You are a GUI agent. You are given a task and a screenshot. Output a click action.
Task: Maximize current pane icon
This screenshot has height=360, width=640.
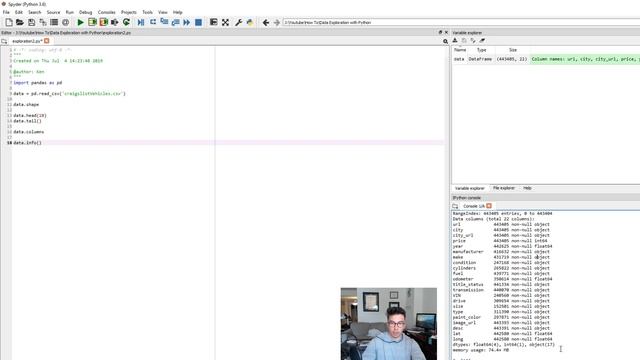[213, 22]
